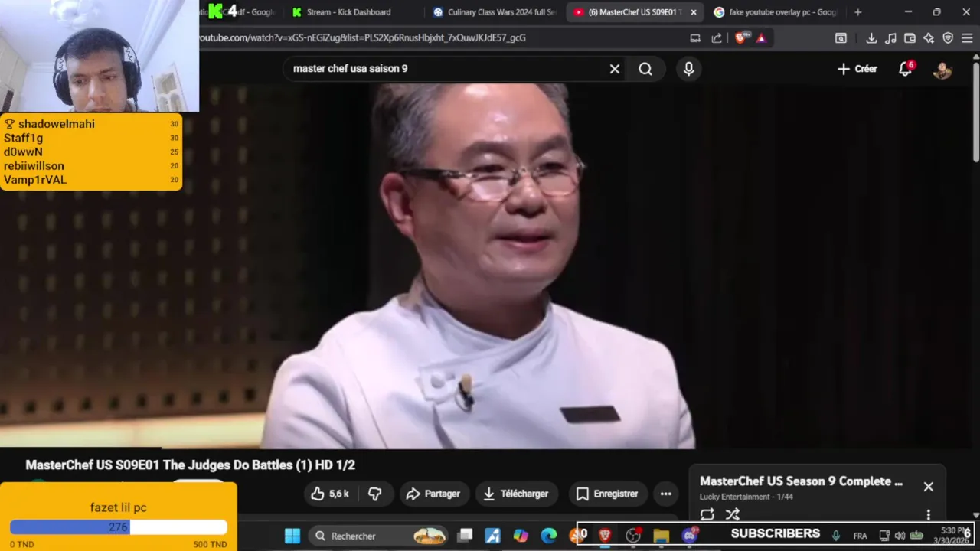
Task: Open browser downloads icon
Action: [x=871, y=37]
